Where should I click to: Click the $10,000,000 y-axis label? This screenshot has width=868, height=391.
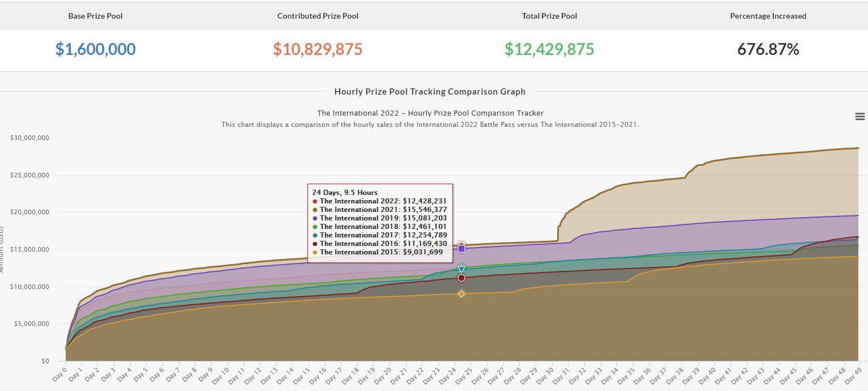click(x=29, y=287)
